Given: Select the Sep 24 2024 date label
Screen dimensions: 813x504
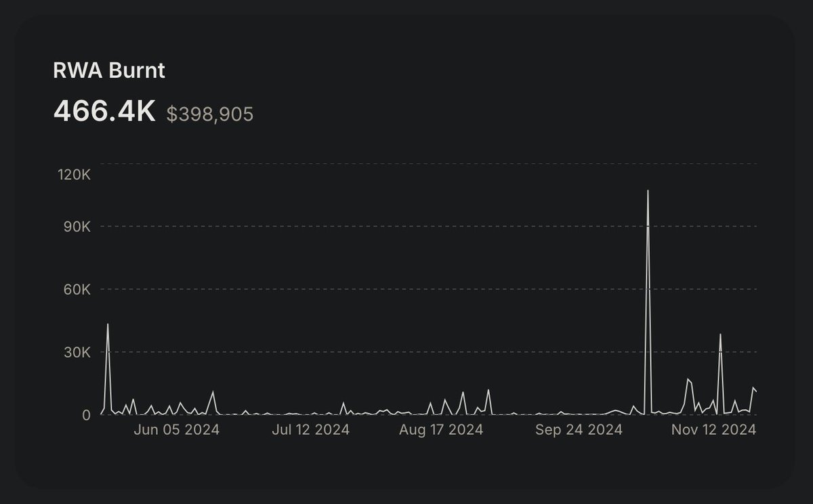Looking at the screenshot, I should coord(579,430).
